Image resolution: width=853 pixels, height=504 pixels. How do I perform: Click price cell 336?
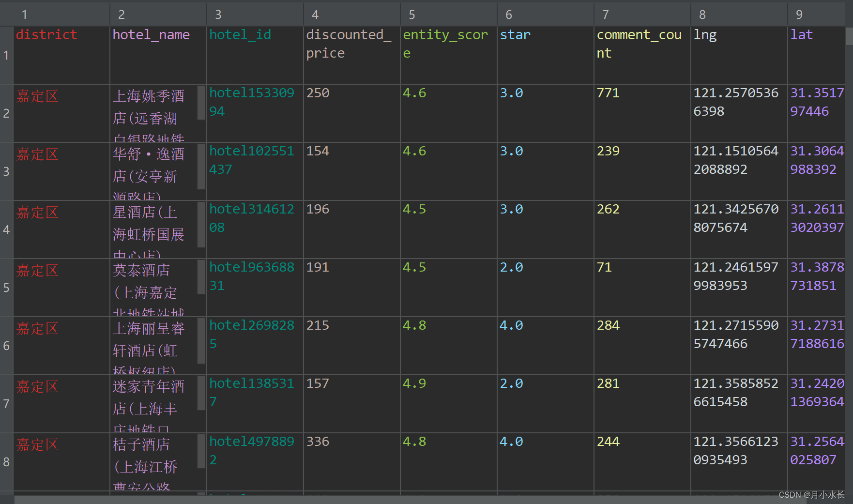[352, 462]
